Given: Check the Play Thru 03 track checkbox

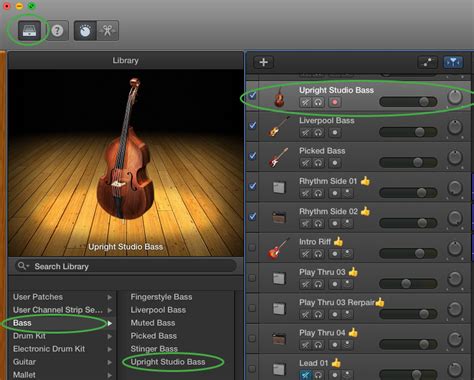Looking at the screenshot, I should point(252,277).
